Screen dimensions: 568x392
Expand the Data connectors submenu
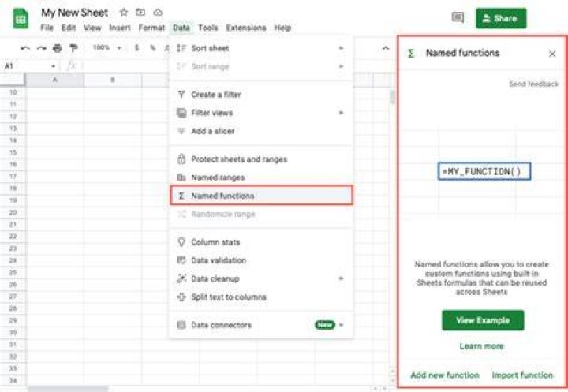pos(341,325)
